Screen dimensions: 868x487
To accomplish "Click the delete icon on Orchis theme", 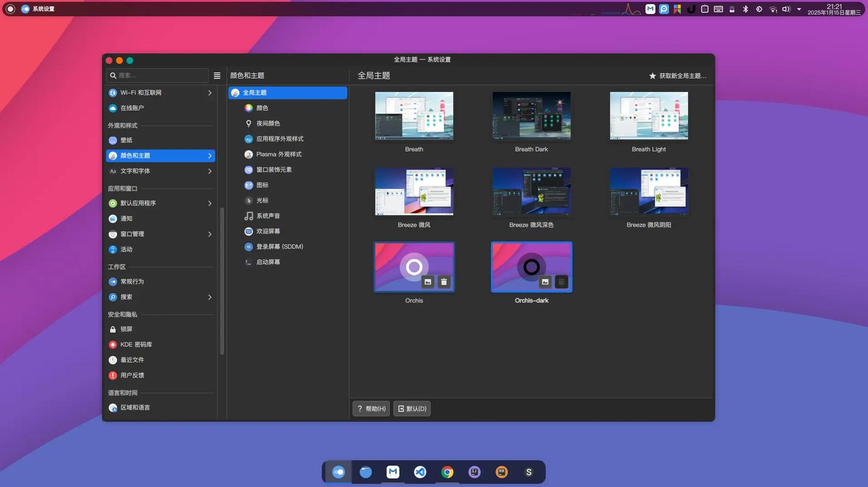I will (443, 281).
